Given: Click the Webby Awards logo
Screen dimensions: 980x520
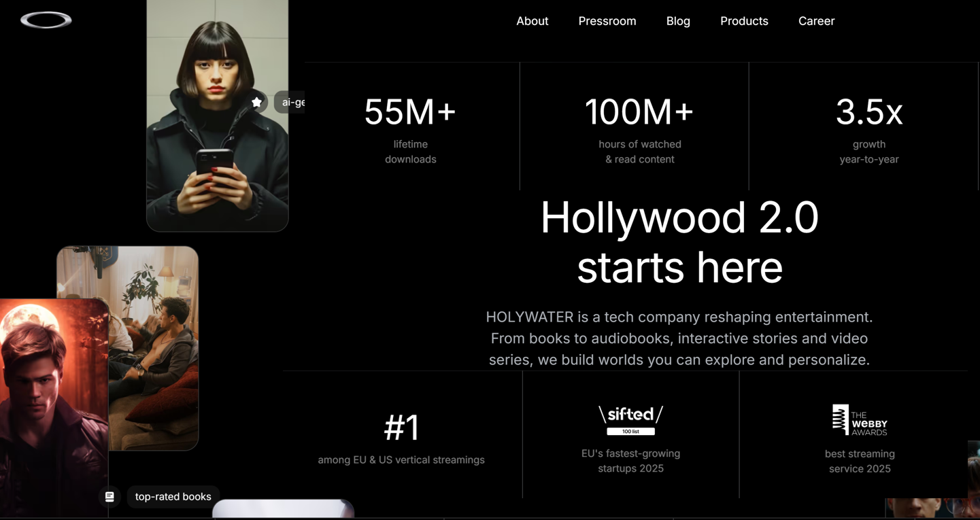Looking at the screenshot, I should tap(860, 420).
